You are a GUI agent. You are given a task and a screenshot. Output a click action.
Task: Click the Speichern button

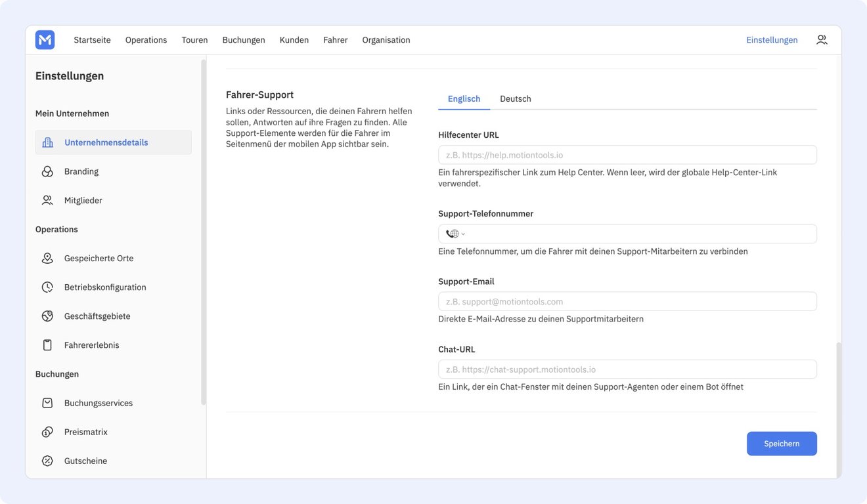click(782, 444)
